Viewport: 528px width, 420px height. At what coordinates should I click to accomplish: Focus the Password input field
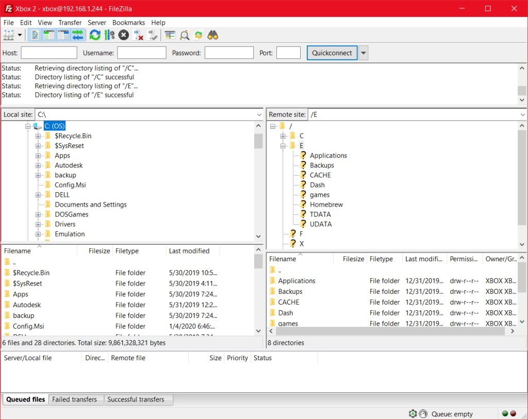pos(229,53)
